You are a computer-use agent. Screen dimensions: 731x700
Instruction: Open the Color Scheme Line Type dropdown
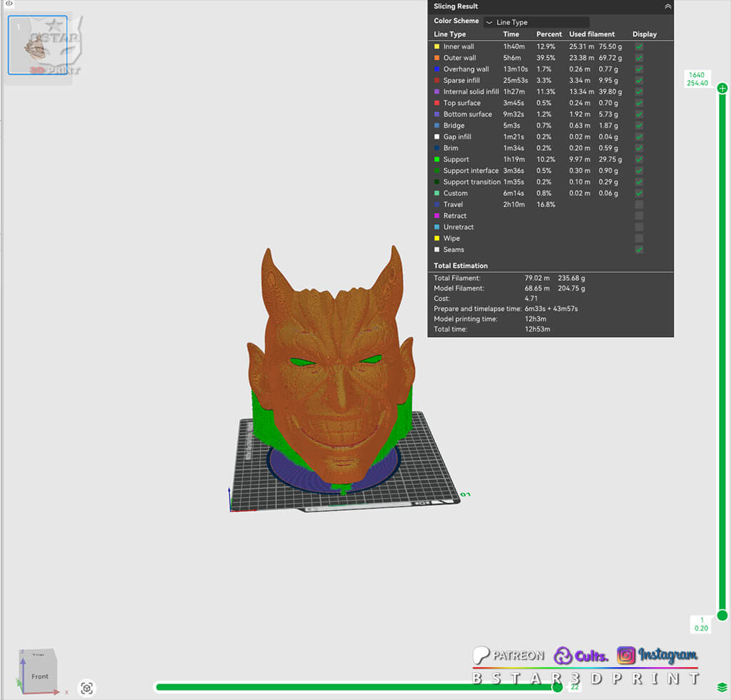click(x=537, y=22)
